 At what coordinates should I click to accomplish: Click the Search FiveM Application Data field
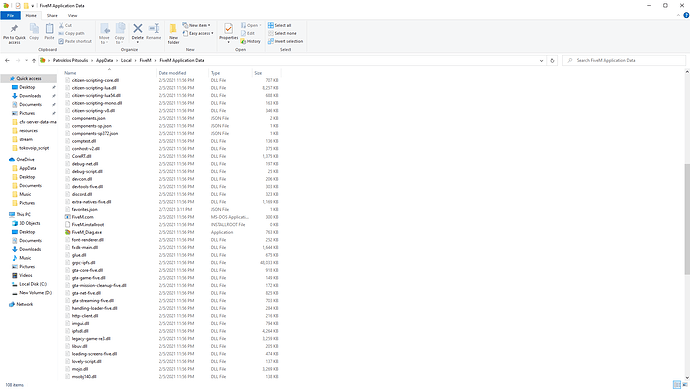[x=624, y=60]
